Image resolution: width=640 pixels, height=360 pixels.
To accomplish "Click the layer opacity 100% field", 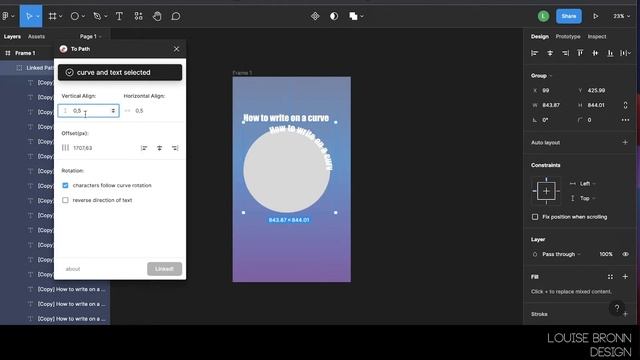I will click(606, 254).
